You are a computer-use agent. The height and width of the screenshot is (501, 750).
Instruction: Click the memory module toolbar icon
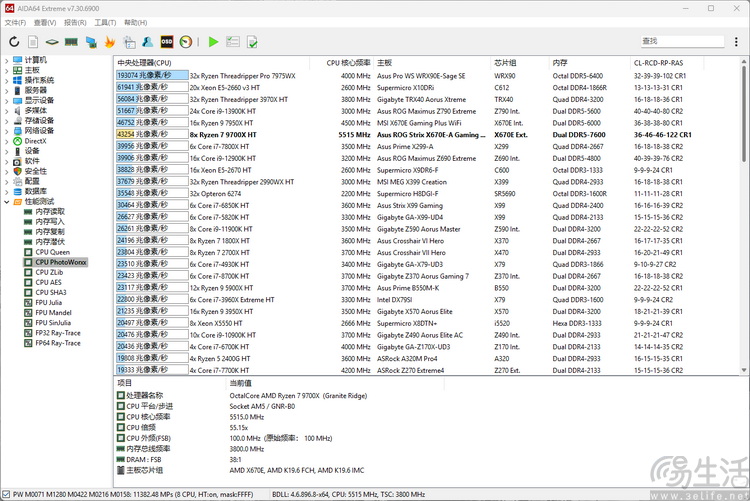(x=71, y=42)
